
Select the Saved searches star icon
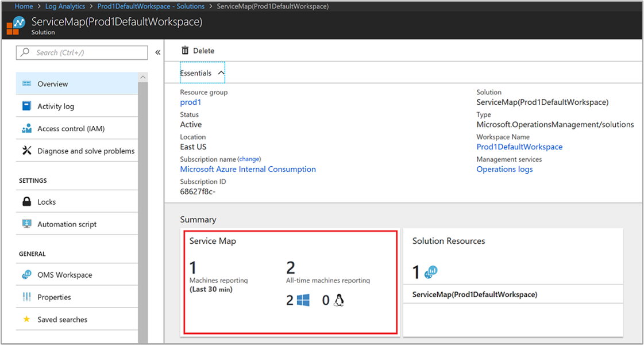tap(26, 319)
